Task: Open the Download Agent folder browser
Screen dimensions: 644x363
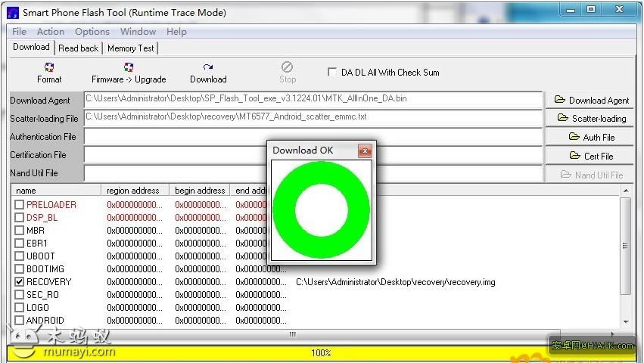Action: tap(591, 100)
